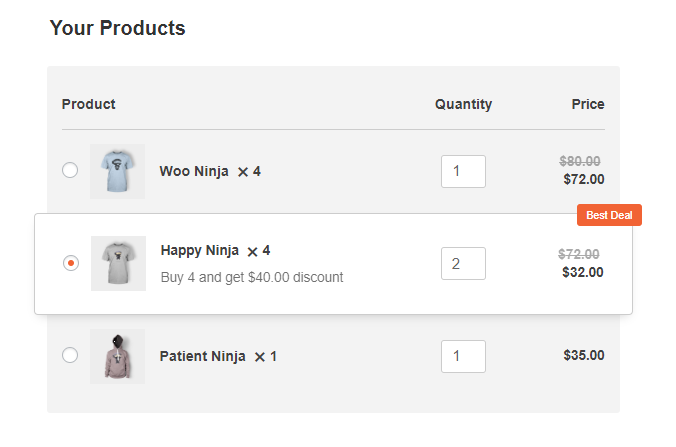This screenshot has height=447, width=676.
Task: Click the Product column header
Action: pyautogui.click(x=88, y=104)
